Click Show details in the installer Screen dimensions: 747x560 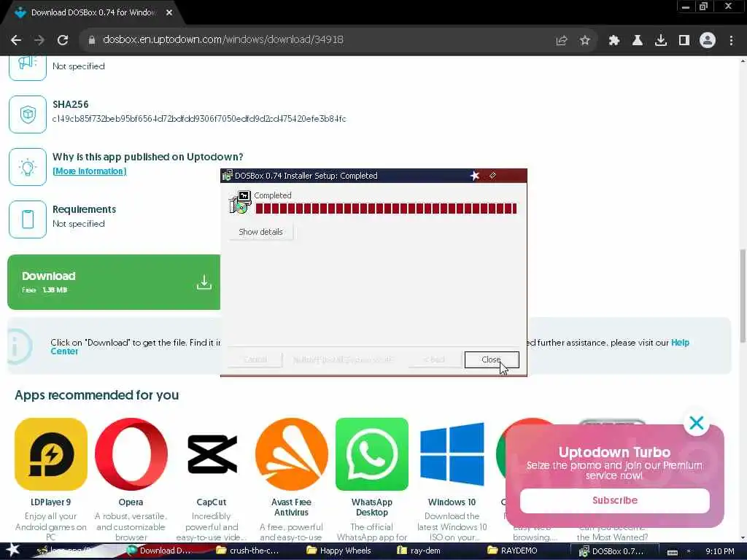260,232
